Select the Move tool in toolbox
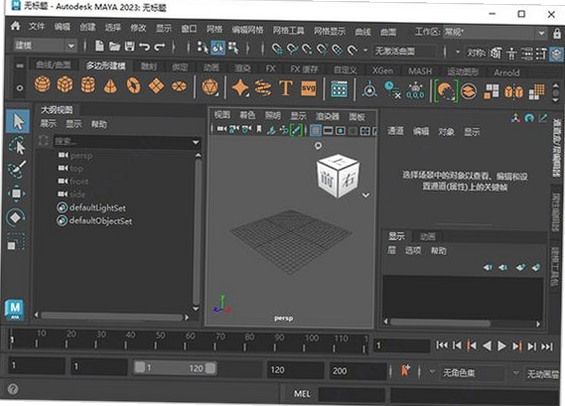This screenshot has width=565, height=406. tap(17, 193)
